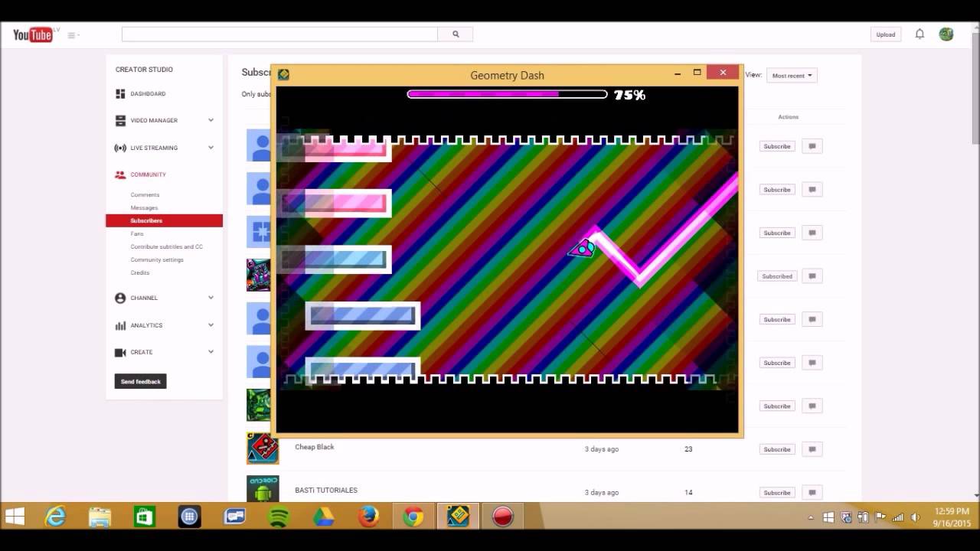Open the guide menu beside YouTube logo
980x551 pixels.
click(73, 34)
